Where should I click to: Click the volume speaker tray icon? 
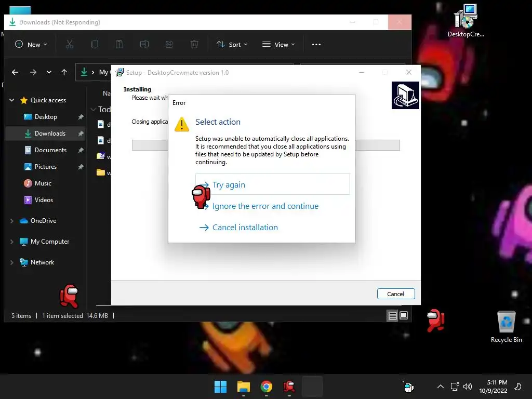point(468,387)
